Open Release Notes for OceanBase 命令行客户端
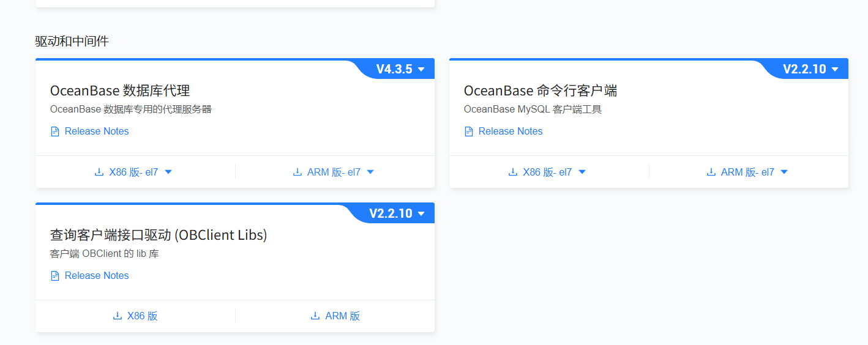Image resolution: width=868 pixels, height=345 pixels. point(511,132)
